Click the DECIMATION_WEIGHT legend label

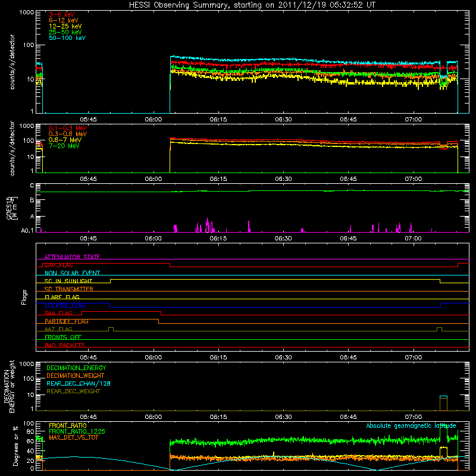click(x=76, y=375)
